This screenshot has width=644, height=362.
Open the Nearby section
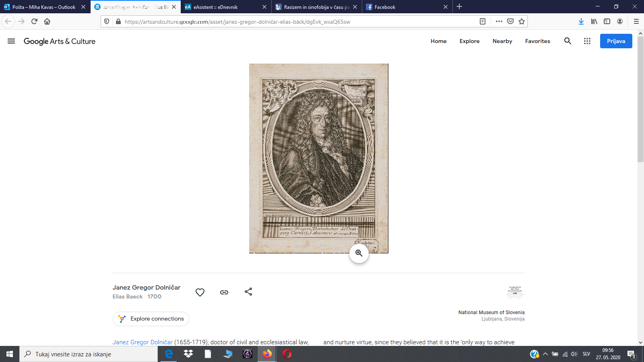click(502, 41)
